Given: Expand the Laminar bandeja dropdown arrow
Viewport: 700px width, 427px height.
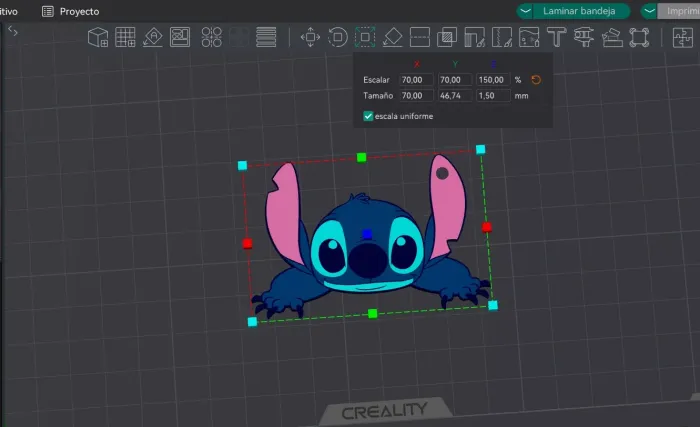Looking at the screenshot, I should [x=526, y=11].
